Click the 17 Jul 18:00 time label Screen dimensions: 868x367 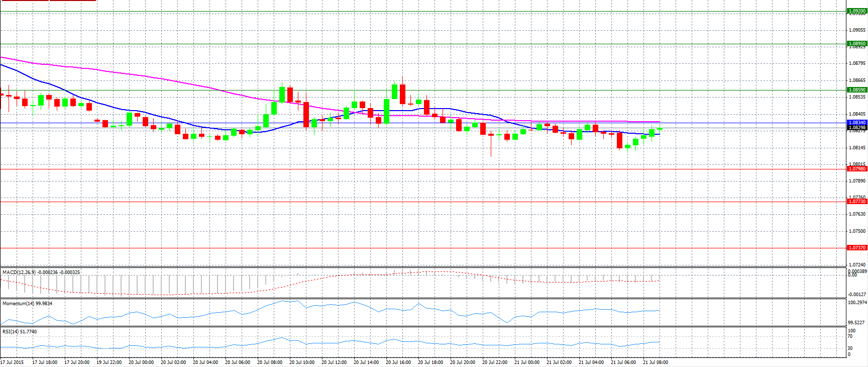pos(45,362)
